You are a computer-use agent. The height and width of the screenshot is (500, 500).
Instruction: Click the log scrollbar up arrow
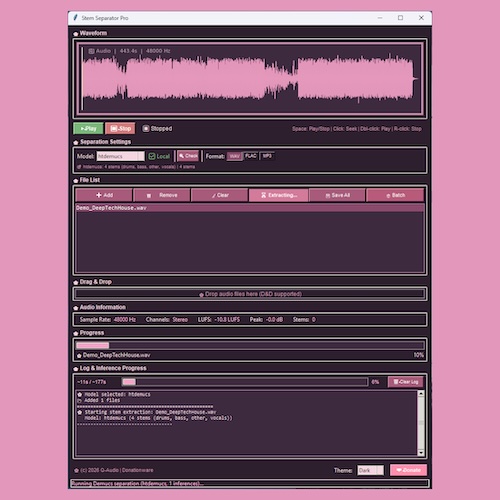(x=421, y=394)
